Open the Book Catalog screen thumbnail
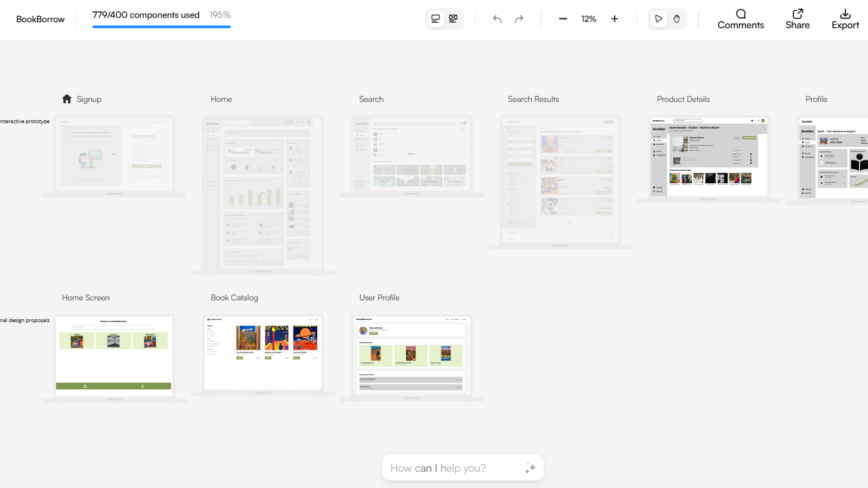Screen dimensions: 868x488 pyautogui.click(x=263, y=355)
